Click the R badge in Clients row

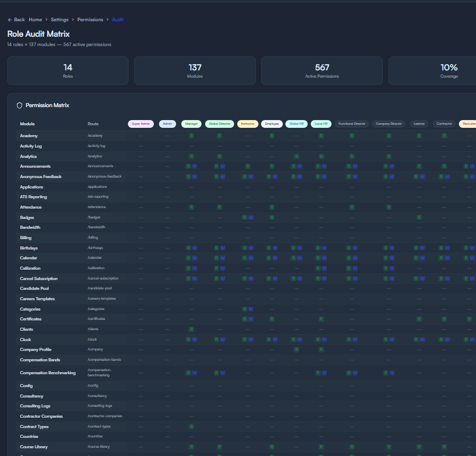coord(191,329)
